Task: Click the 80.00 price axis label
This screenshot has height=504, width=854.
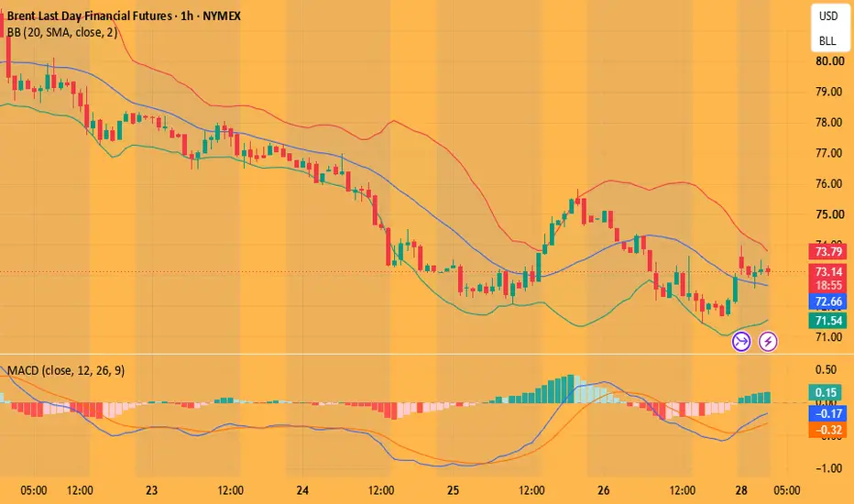Action: (829, 61)
